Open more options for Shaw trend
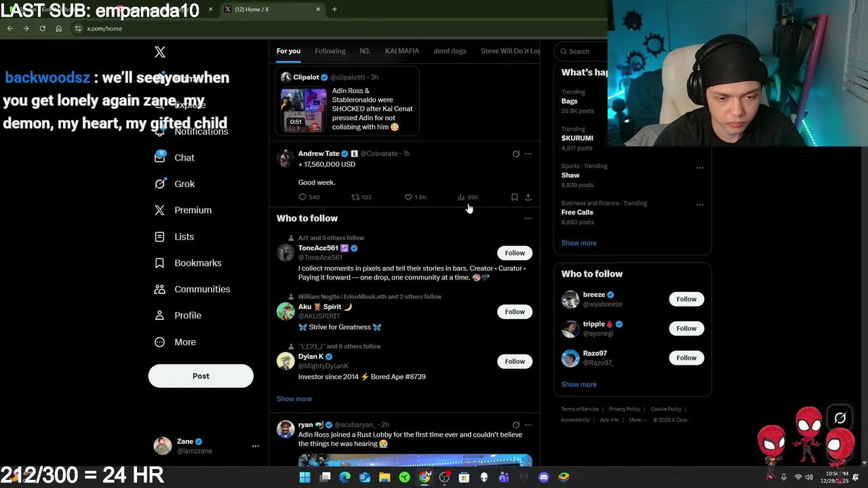This screenshot has width=868, height=488. [700, 167]
